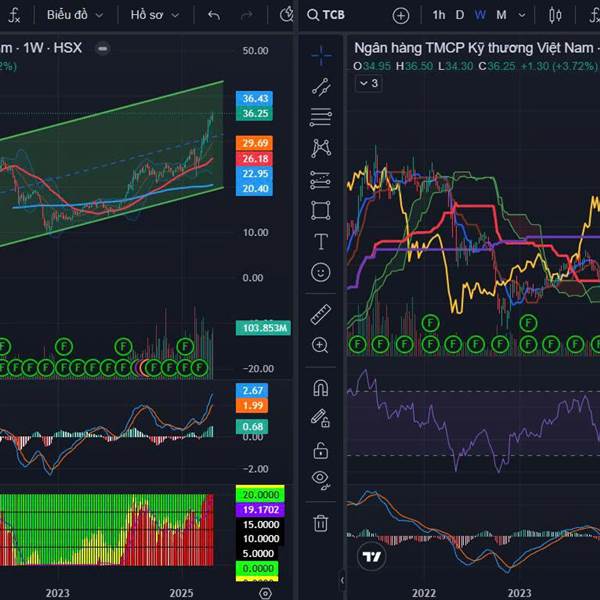Delete drawings with the trash icon
The width and height of the screenshot is (600, 600).
pos(321,523)
